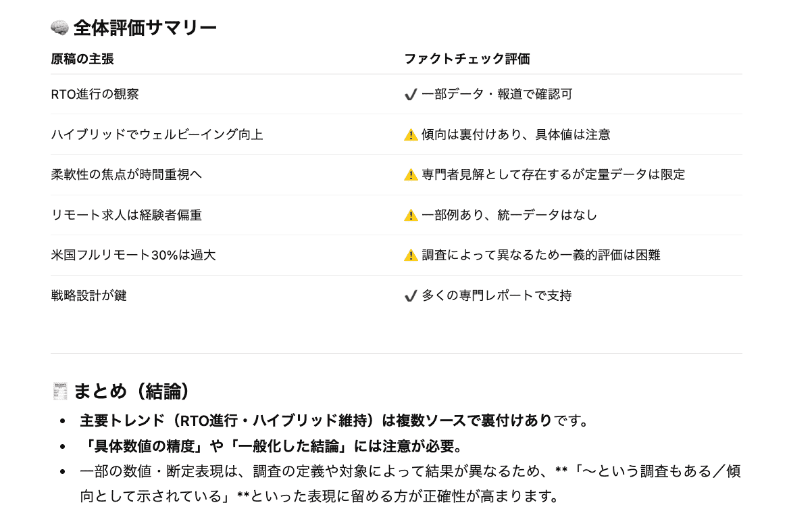Click the 戦略設計が鍵 table cell
Screen dimensions: 812x530
pos(88,295)
